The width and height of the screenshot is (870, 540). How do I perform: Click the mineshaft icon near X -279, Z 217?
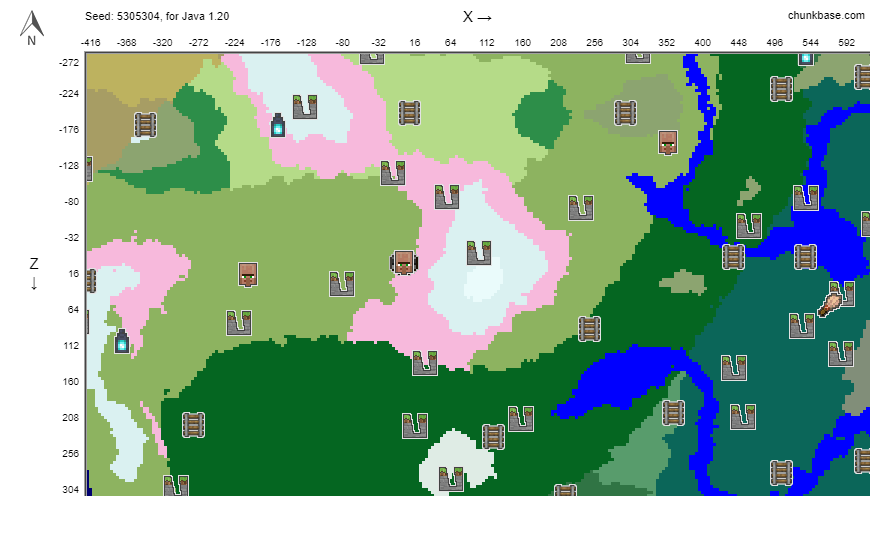[x=194, y=425]
